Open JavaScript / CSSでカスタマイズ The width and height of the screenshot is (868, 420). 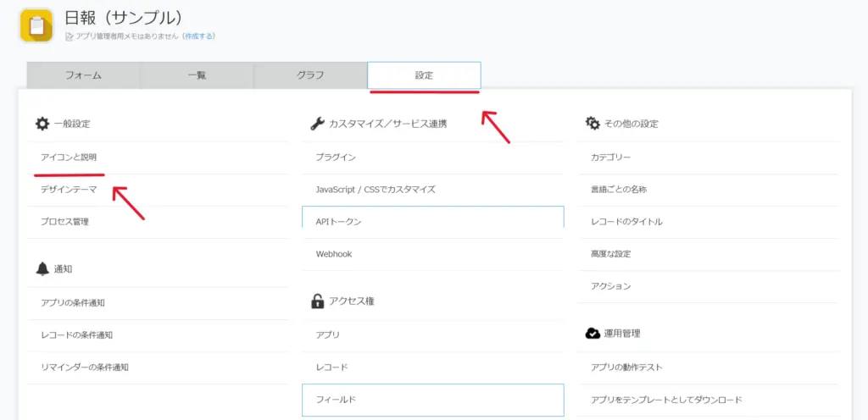click(x=375, y=190)
